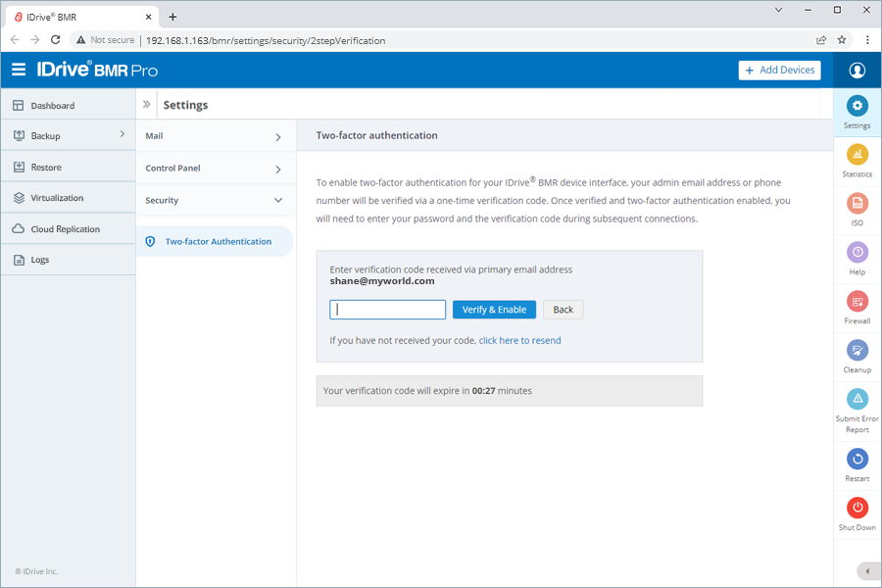
Task: Open the Virtualization menu item
Action: [68, 198]
